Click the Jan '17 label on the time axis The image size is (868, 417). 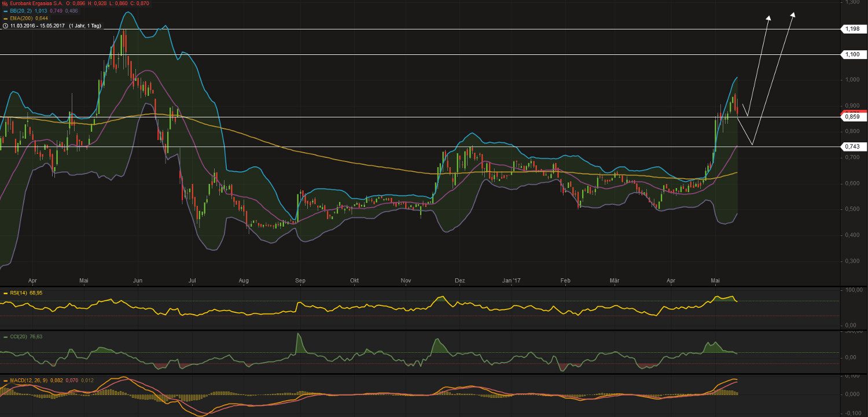512,281
